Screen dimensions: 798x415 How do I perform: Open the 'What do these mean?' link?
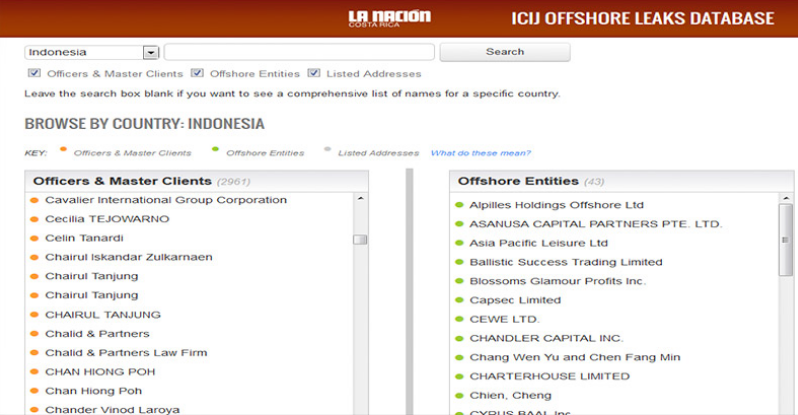pos(480,153)
